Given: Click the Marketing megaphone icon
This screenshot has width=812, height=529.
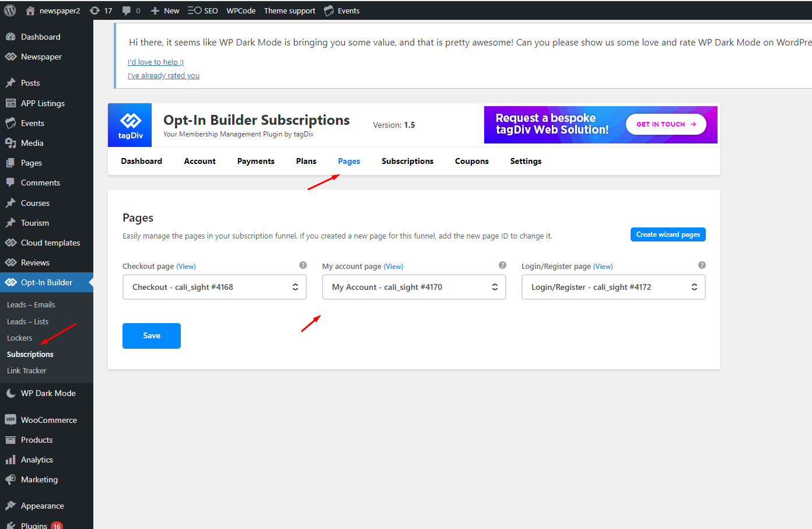Looking at the screenshot, I should click(10, 479).
